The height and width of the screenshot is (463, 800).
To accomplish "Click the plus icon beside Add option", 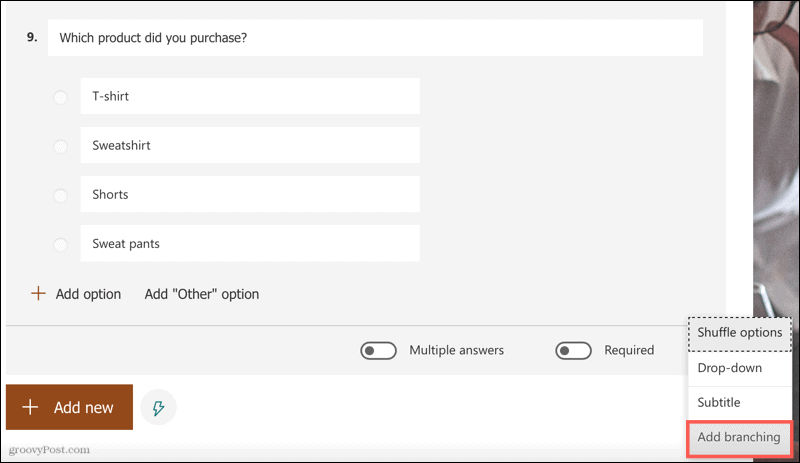I will 39,294.
